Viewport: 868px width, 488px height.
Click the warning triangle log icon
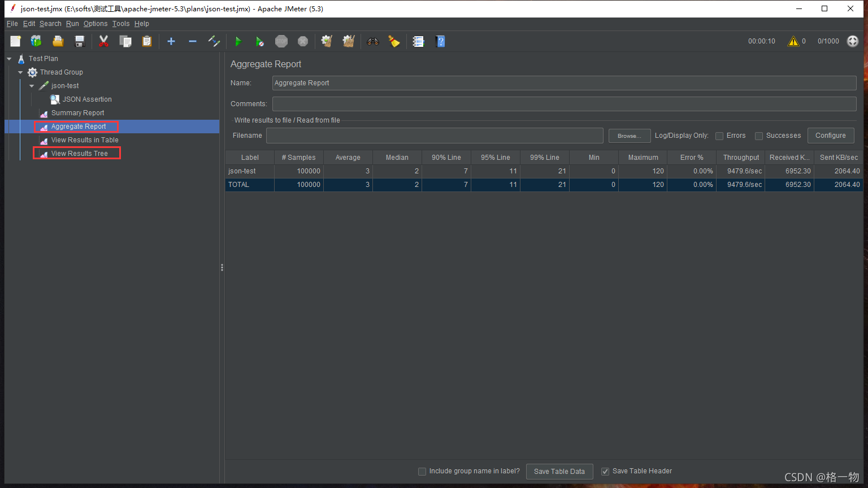coord(793,41)
